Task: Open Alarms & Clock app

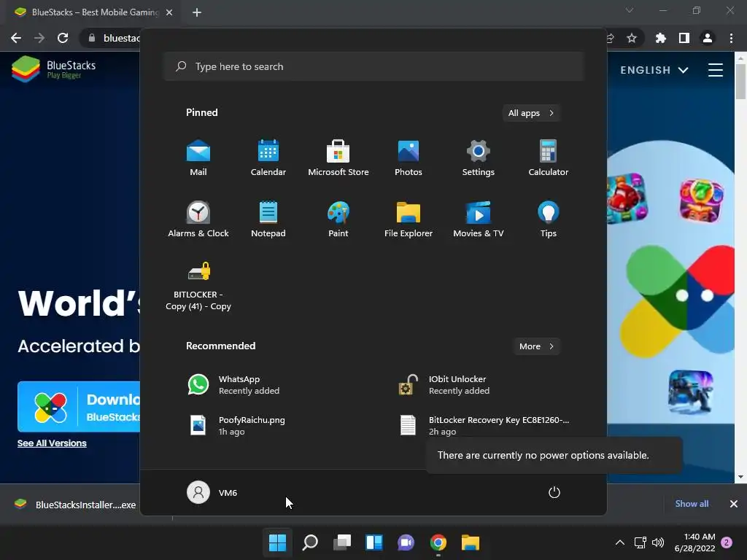Action: 198,219
